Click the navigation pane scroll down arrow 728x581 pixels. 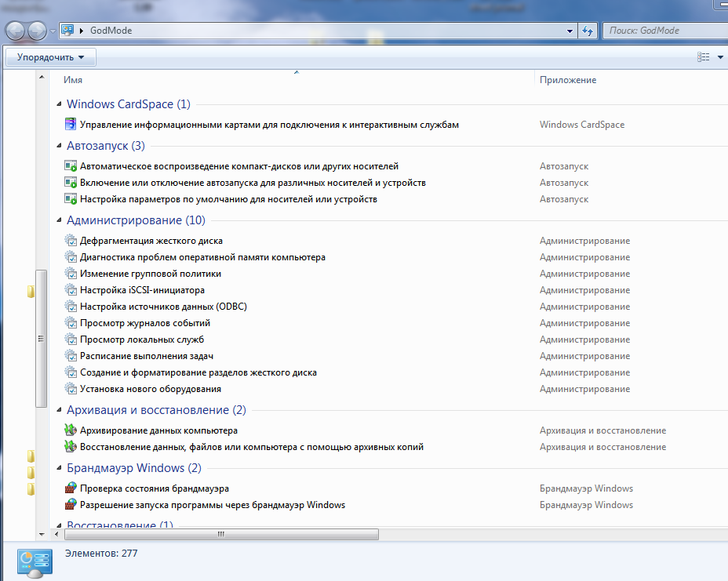tap(42, 534)
